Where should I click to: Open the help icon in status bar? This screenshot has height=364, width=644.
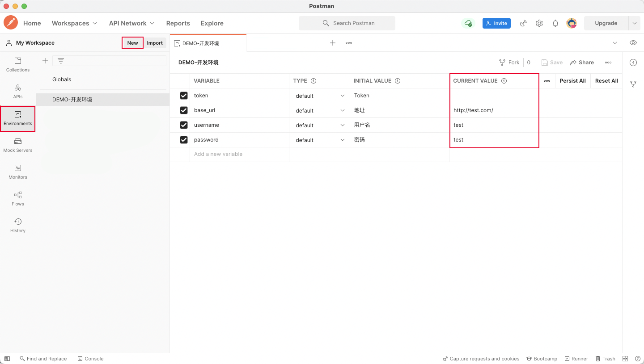click(637, 359)
